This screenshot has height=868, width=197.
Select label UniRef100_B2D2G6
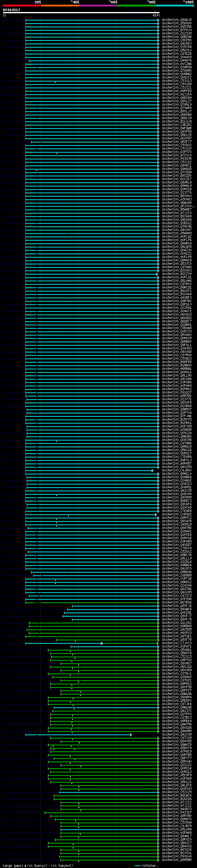(x=176, y=799)
